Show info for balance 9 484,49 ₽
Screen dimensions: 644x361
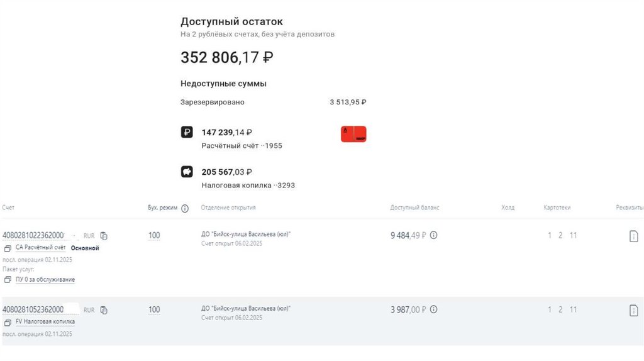coord(433,235)
